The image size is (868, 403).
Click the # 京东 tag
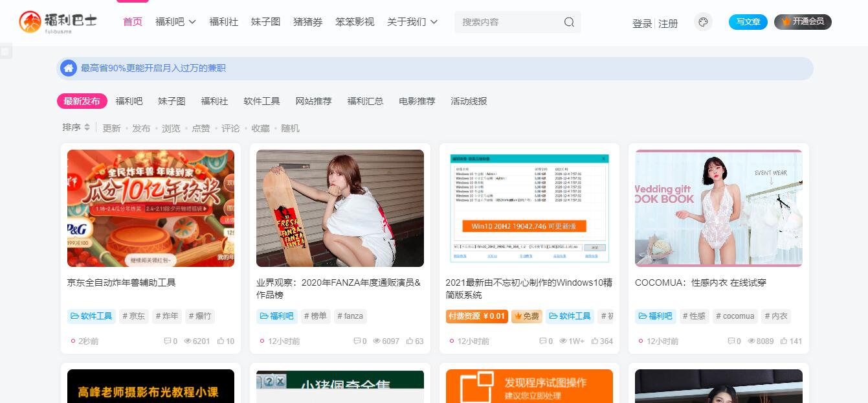pos(133,316)
